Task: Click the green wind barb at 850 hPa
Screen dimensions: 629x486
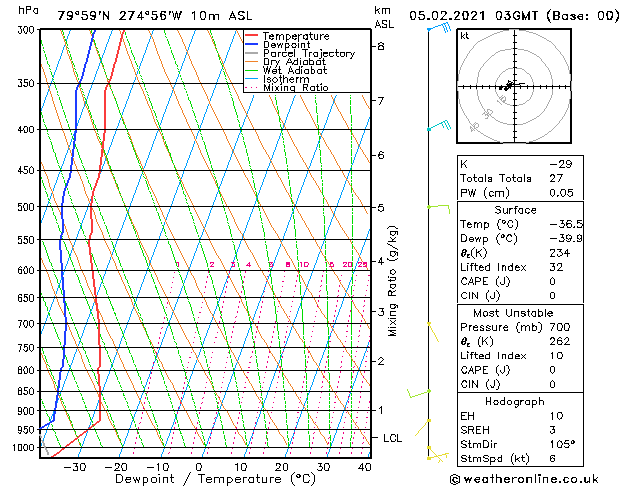Action: click(418, 393)
